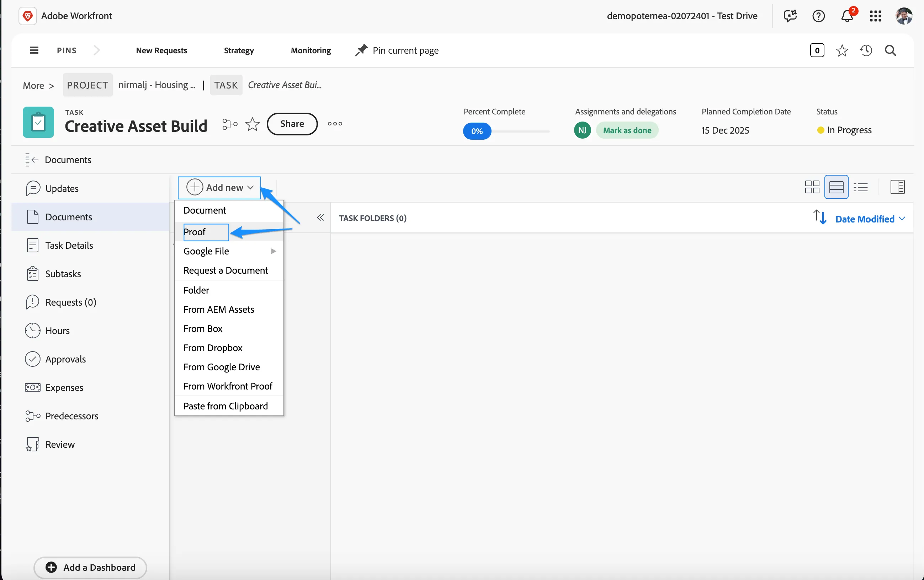Open the notifications bell
This screenshot has width=924, height=580.
pos(847,16)
